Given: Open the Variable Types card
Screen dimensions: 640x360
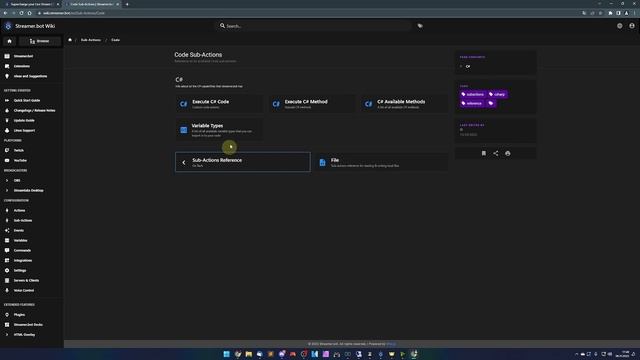Looking at the screenshot, I should [x=219, y=130].
